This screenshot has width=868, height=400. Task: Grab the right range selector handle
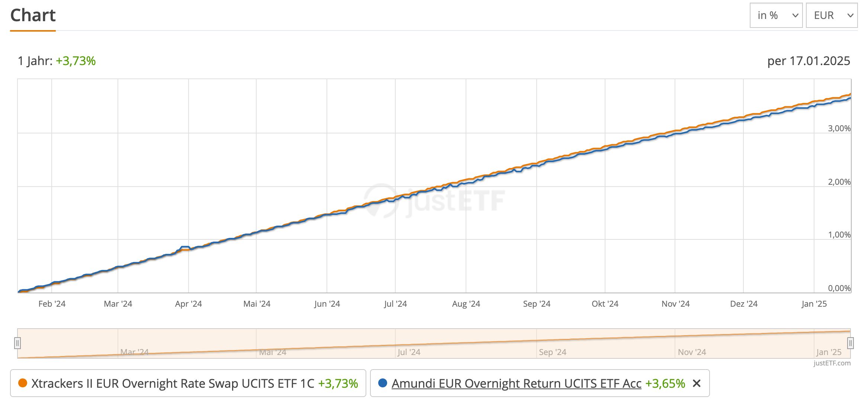[850, 343]
